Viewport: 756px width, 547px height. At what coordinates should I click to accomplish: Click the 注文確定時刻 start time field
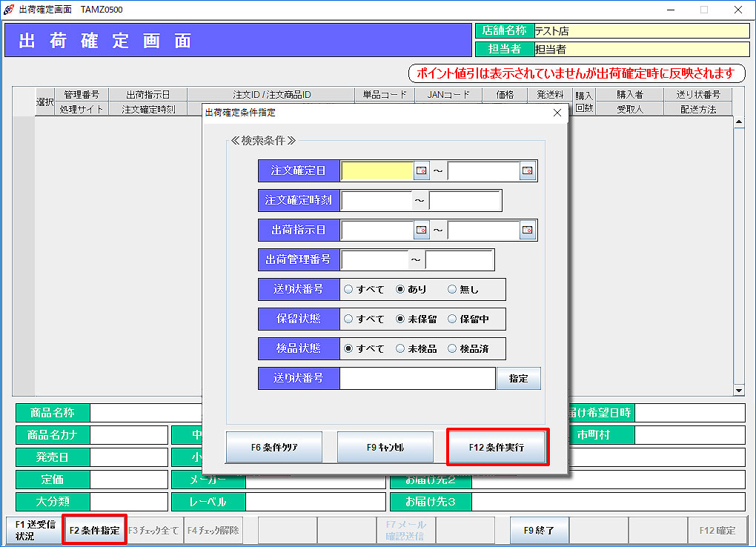point(376,200)
